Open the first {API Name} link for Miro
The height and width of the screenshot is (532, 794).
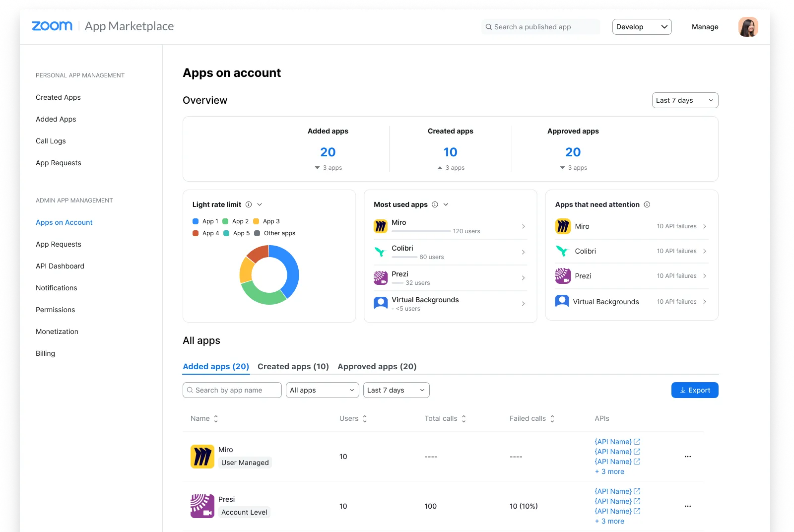tap(617, 442)
